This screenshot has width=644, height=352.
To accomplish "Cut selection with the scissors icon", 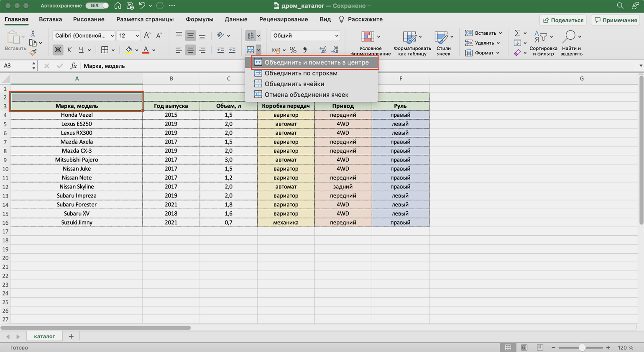I will 33,33.
